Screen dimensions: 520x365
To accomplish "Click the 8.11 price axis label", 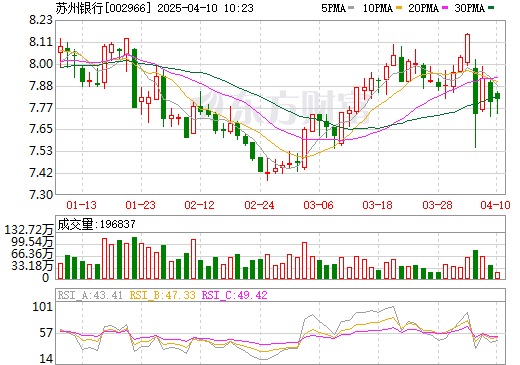I will point(41,42).
